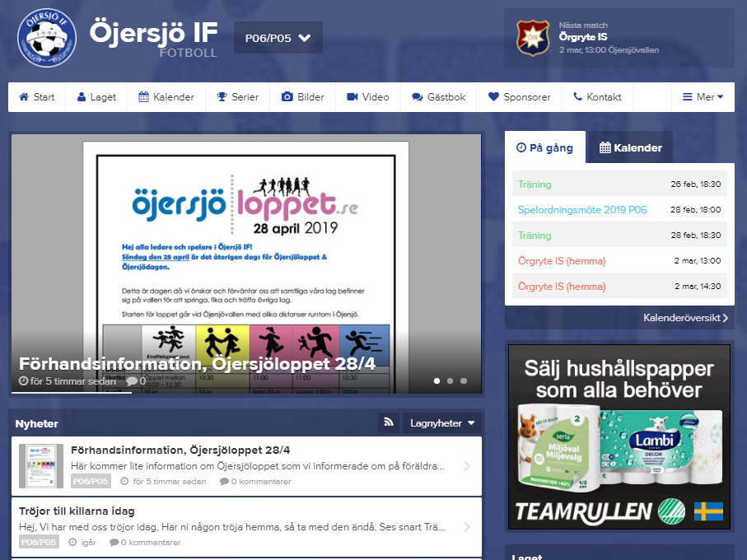Expand the P06/P05 team selector

point(278,38)
